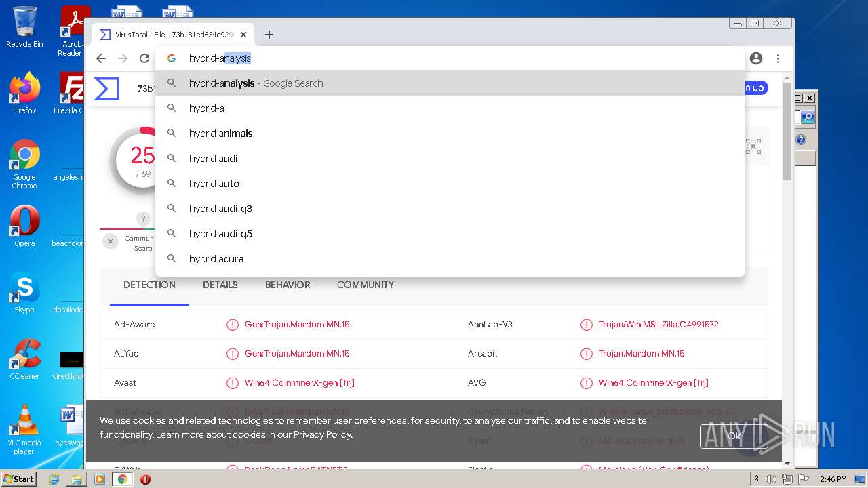Image resolution: width=868 pixels, height=488 pixels.
Task: Launch CCleaner from the desktop
Action: (24, 359)
